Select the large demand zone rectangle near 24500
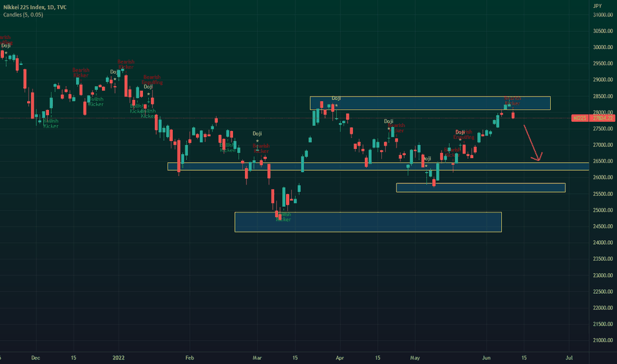The image size is (617, 364). click(368, 222)
